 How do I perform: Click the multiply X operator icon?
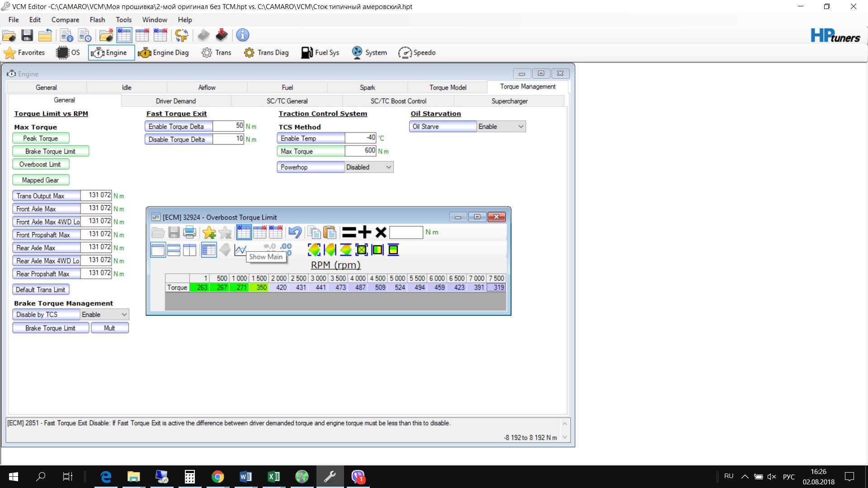(x=381, y=232)
